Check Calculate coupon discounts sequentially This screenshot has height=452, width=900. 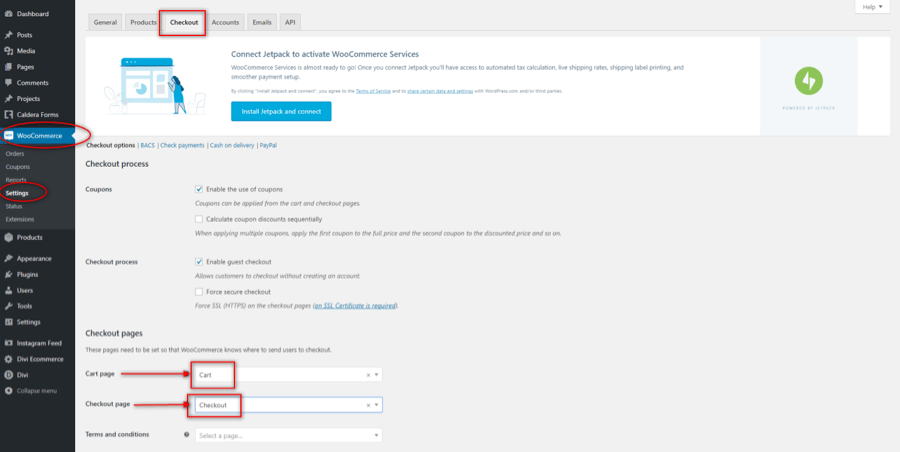click(199, 219)
